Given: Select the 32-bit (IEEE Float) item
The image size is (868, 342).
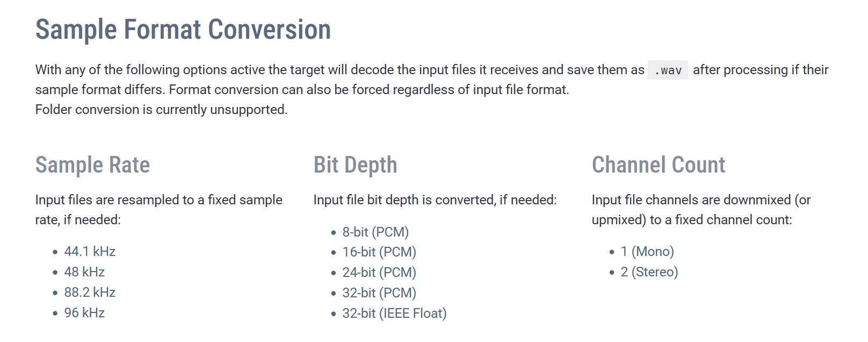Looking at the screenshot, I should point(394,313).
